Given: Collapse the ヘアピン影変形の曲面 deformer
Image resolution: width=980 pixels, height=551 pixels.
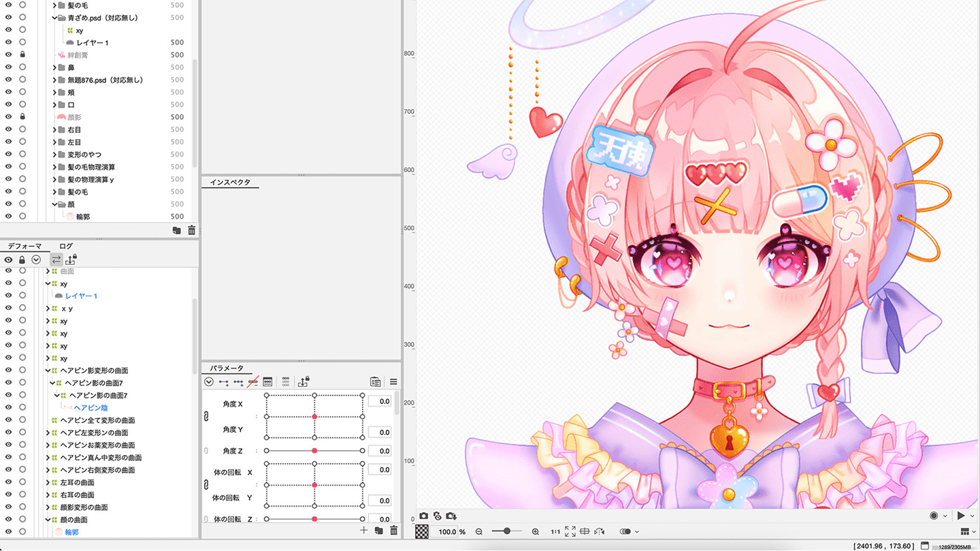Looking at the screenshot, I should [48, 371].
